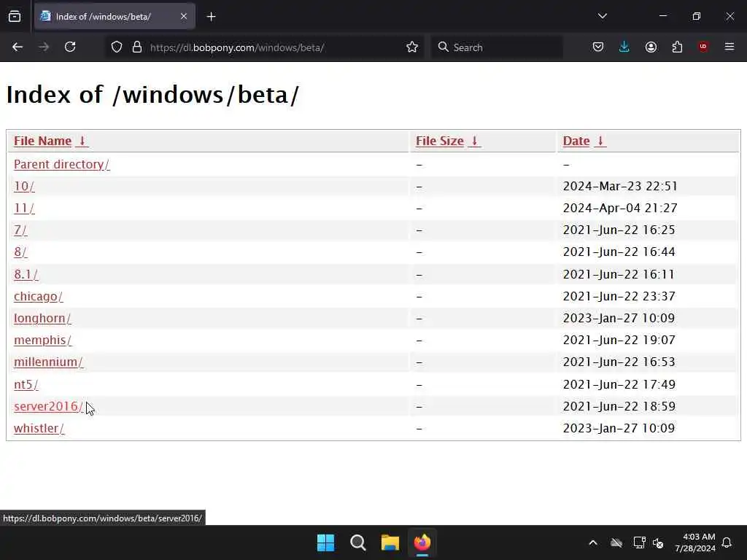Open Windows taskbar search
This screenshot has height=560, width=747.
357,542
